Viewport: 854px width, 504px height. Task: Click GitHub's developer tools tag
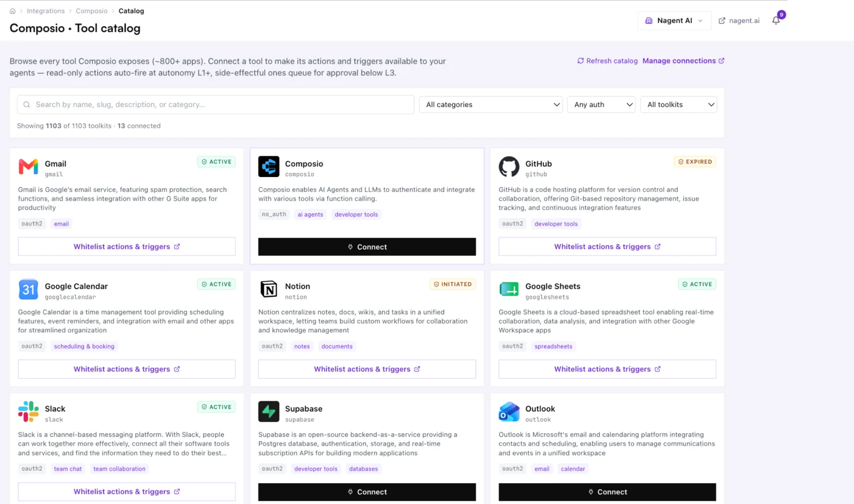[556, 224]
